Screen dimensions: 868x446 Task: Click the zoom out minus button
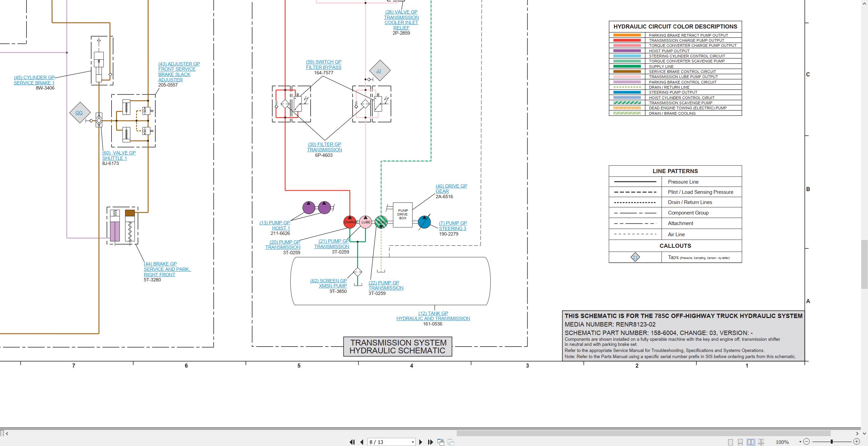[807, 442]
